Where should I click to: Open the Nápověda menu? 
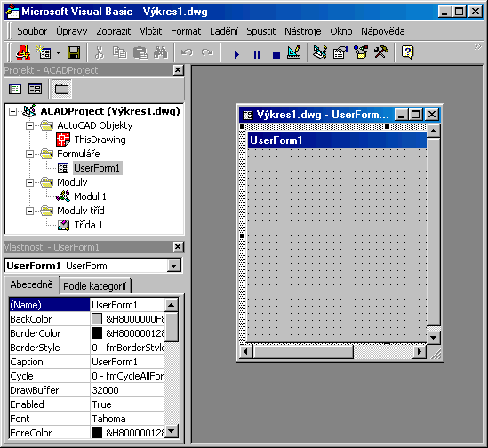(383, 31)
